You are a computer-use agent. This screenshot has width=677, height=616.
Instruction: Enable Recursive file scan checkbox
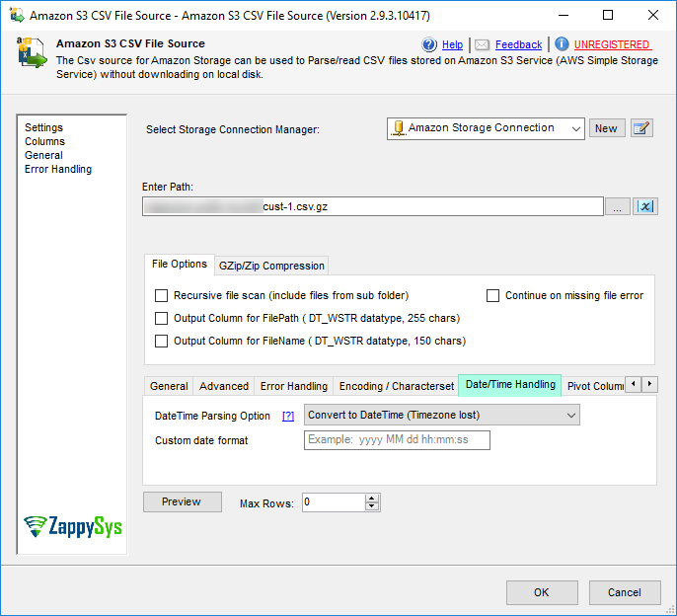(161, 296)
